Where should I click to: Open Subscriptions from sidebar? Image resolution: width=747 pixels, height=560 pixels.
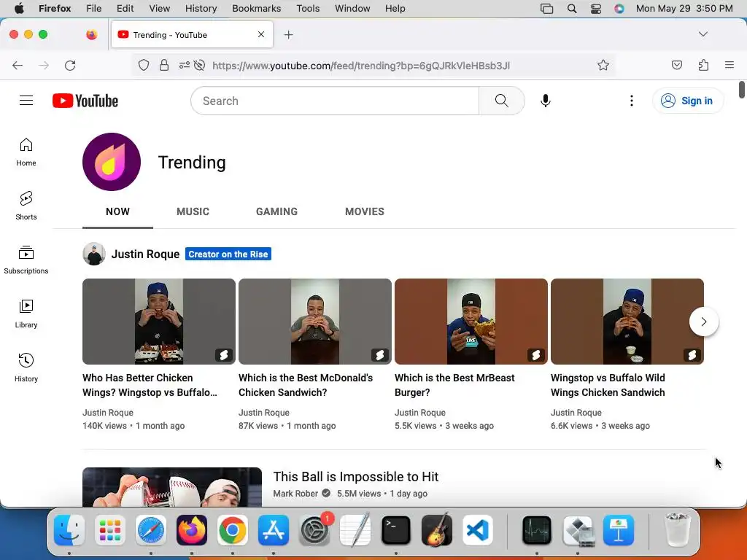(x=26, y=260)
